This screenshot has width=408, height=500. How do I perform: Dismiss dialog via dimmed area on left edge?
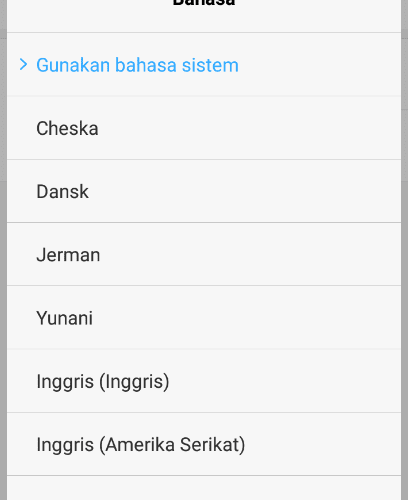3,250
